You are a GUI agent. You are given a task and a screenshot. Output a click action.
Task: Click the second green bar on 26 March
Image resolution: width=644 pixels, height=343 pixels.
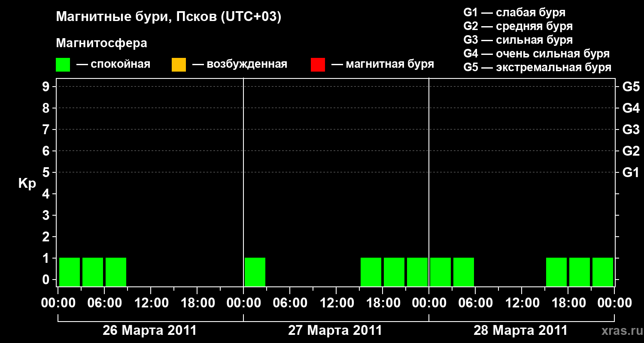[93, 272]
